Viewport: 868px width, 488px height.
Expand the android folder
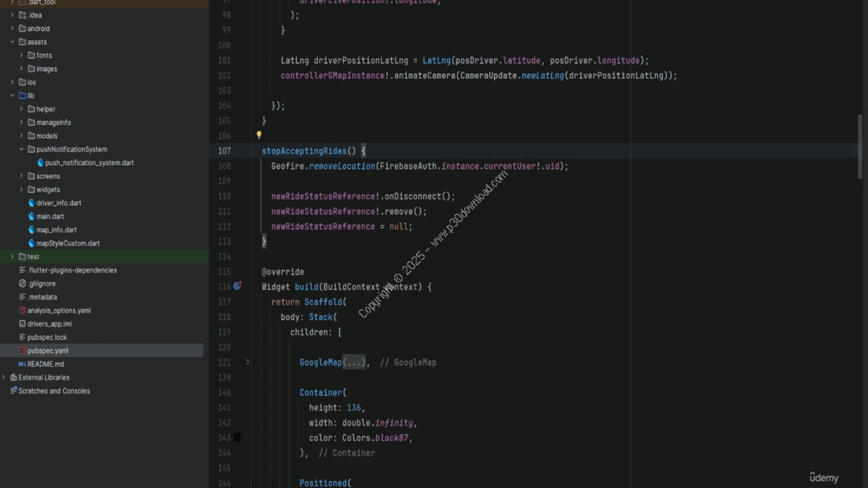click(x=12, y=28)
